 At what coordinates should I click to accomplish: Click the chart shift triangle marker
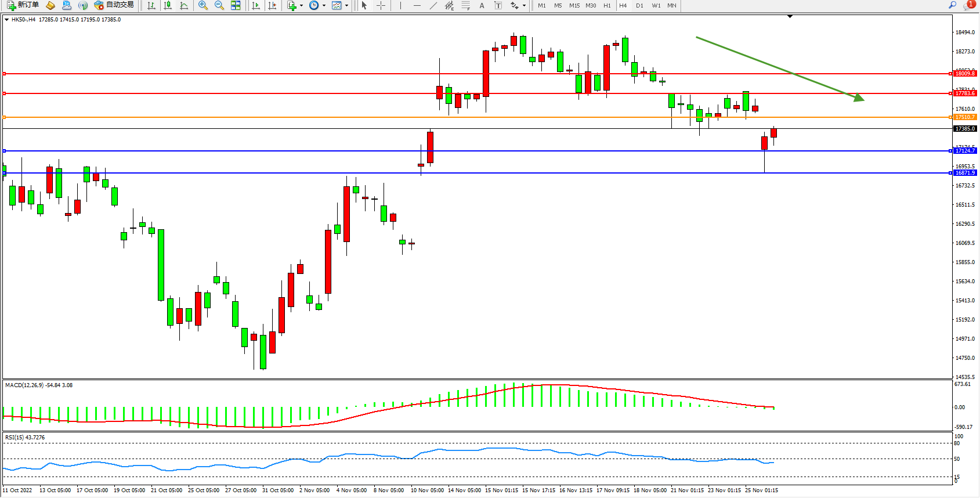790,16
